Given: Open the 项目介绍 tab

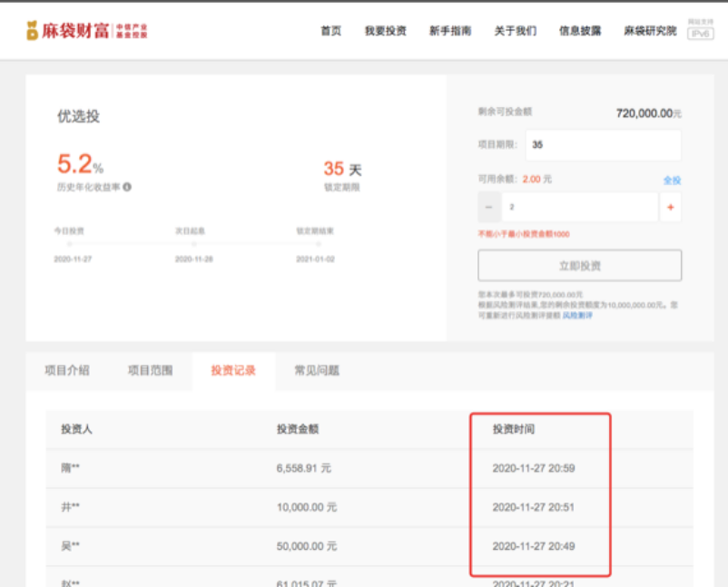Looking at the screenshot, I should (x=68, y=370).
